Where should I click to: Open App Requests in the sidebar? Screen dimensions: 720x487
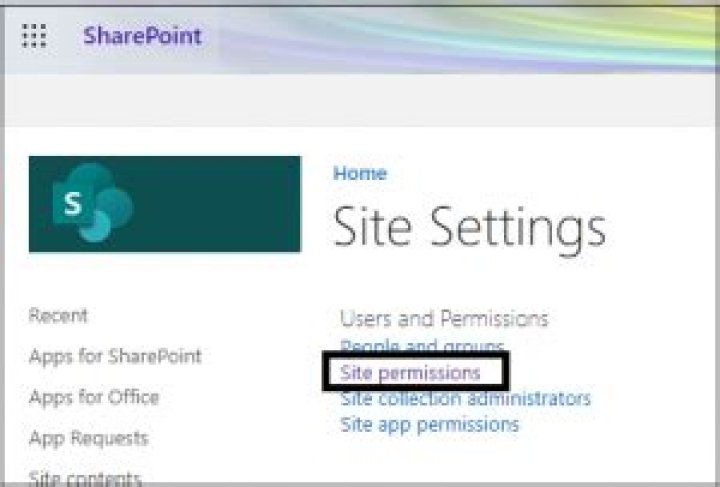click(x=88, y=439)
